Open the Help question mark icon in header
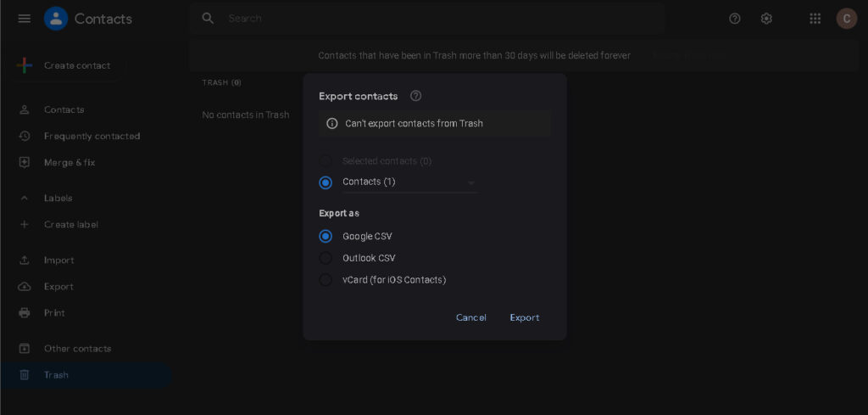Screen dimensions: 868x415 coord(735,19)
